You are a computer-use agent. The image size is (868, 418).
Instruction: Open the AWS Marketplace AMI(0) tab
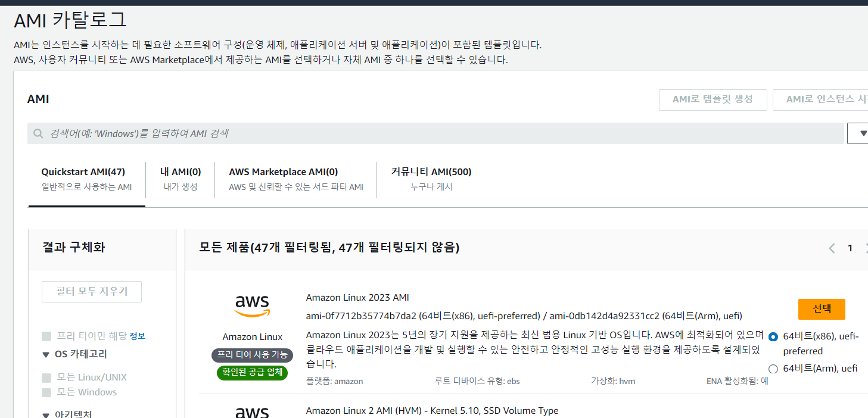coord(295,179)
